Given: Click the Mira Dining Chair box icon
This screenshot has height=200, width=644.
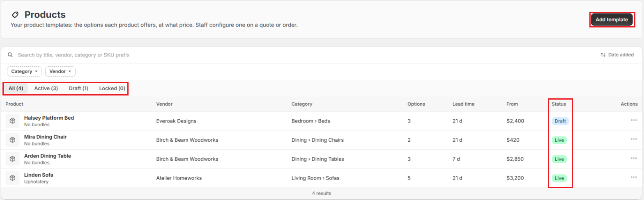Looking at the screenshot, I should [12, 140].
